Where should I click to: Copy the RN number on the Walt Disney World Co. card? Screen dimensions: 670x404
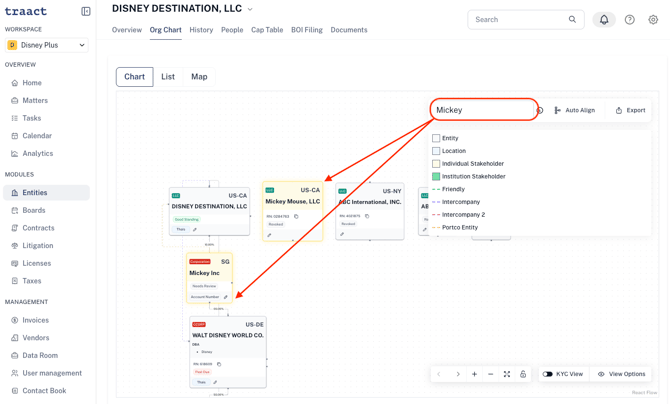pos(219,364)
